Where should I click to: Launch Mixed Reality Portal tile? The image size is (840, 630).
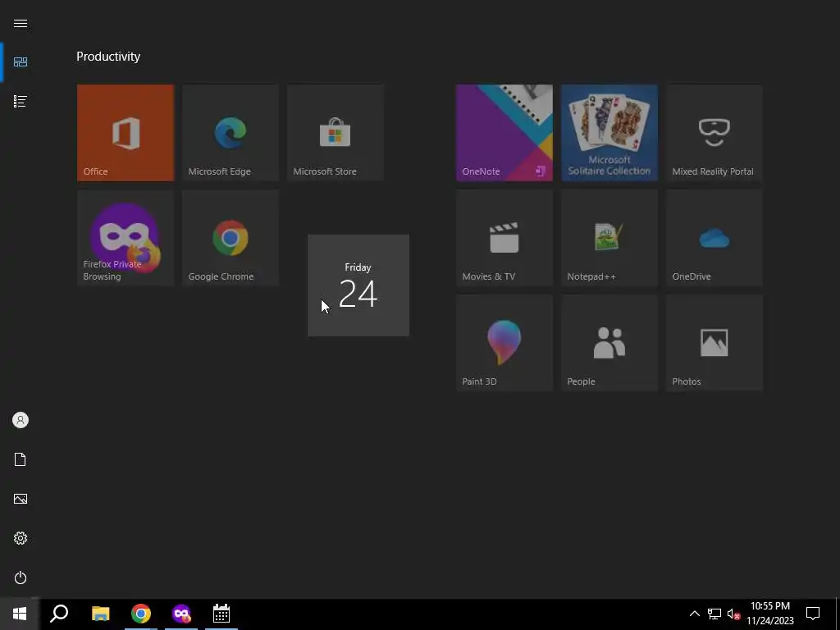coord(714,132)
